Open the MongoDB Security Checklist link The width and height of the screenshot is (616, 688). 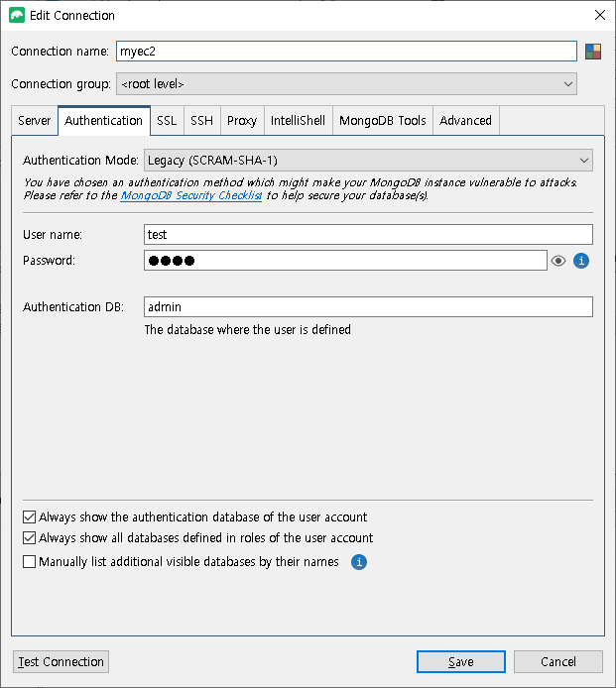click(x=191, y=195)
